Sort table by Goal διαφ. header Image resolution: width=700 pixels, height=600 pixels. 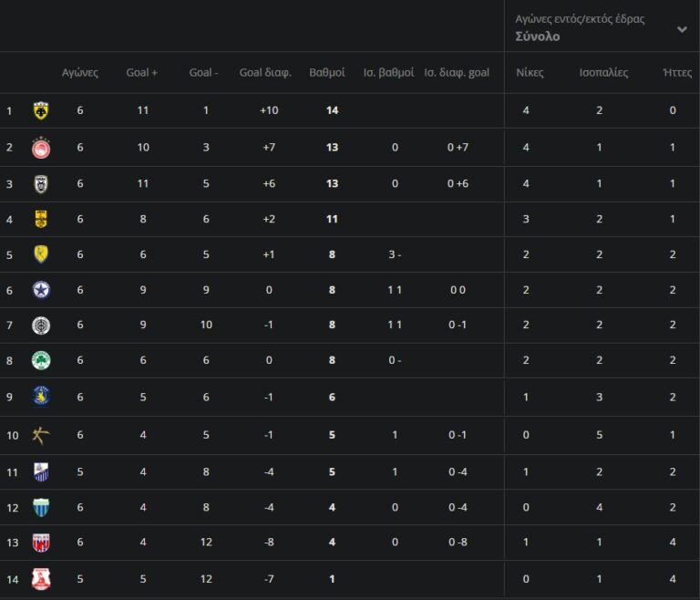(265, 73)
